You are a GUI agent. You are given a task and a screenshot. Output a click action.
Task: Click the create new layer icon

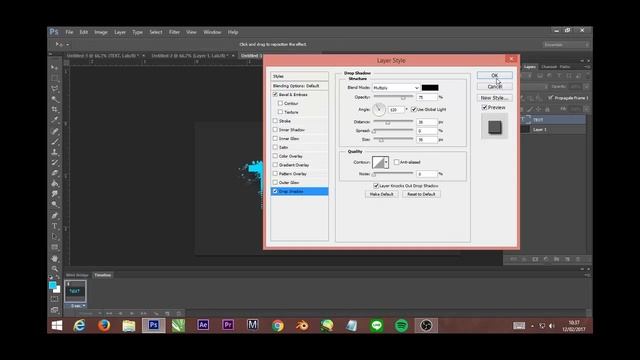point(567,259)
